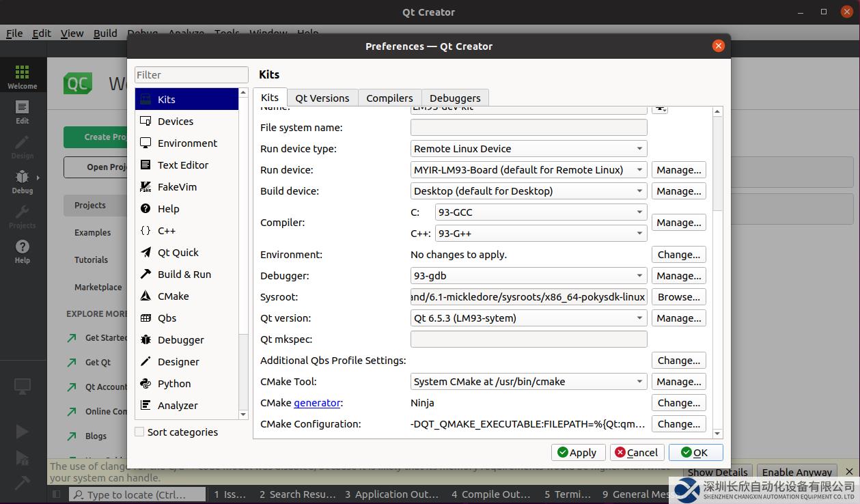This screenshot has width=860, height=504.
Task: Open the Help preferences category in the list
Action: (186, 208)
